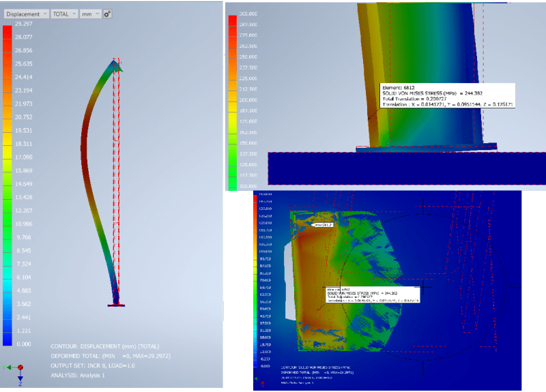Click the CONTOUR: SOLID VON MISES STRESS label bottom-right
The height and width of the screenshot is (392, 546).
315,367
